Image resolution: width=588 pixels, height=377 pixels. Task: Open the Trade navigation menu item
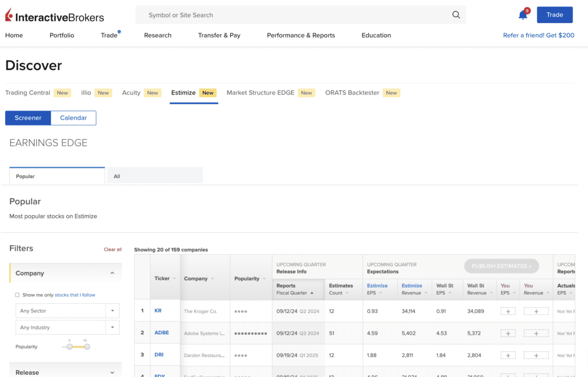click(x=109, y=35)
